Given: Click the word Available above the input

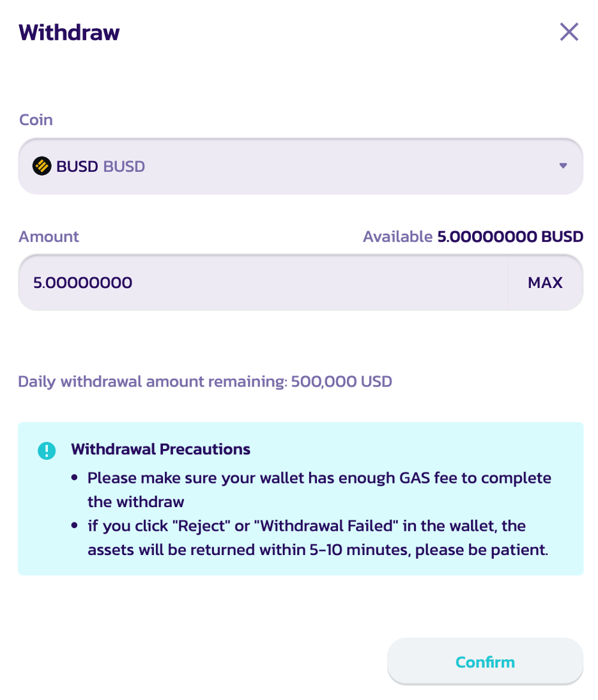Looking at the screenshot, I should (397, 237).
